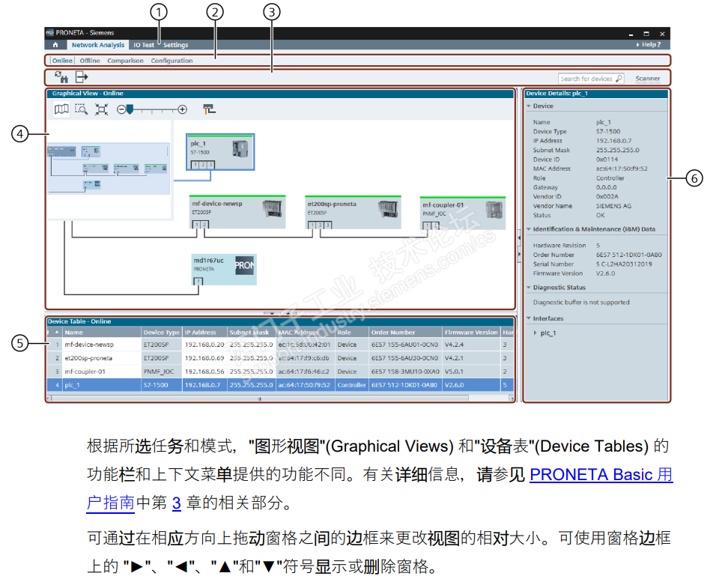The height and width of the screenshot is (588, 719).
Task: Open the chapter 3 link
Action: pyautogui.click(x=177, y=503)
